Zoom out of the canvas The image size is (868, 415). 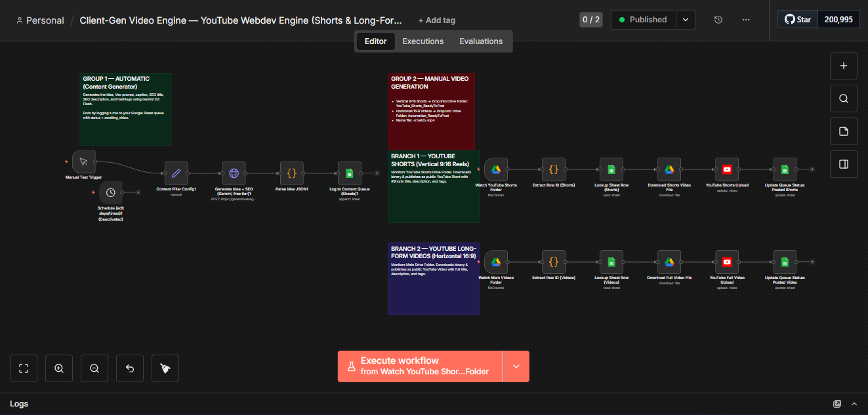[94, 368]
